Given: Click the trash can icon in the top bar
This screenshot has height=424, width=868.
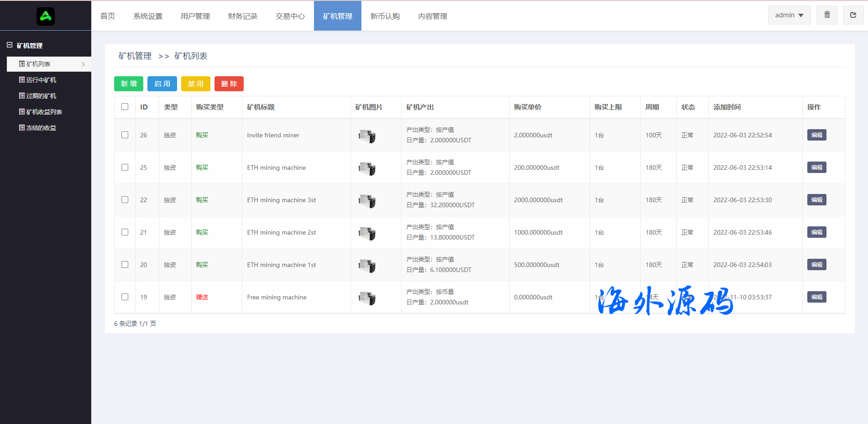Looking at the screenshot, I should pos(827,15).
